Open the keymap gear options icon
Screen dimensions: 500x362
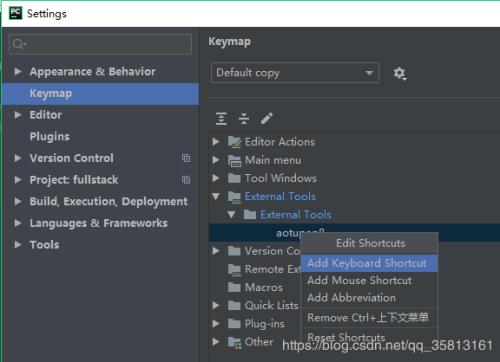tap(400, 73)
